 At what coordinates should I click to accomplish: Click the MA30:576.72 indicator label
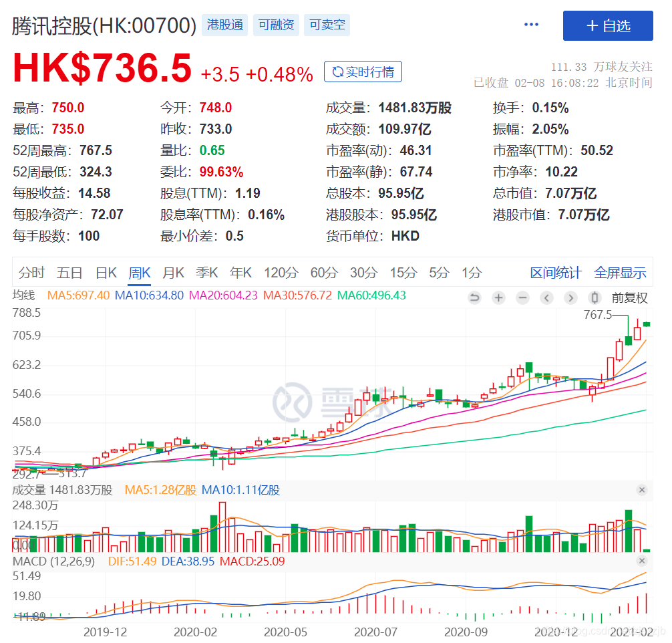pyautogui.click(x=297, y=295)
